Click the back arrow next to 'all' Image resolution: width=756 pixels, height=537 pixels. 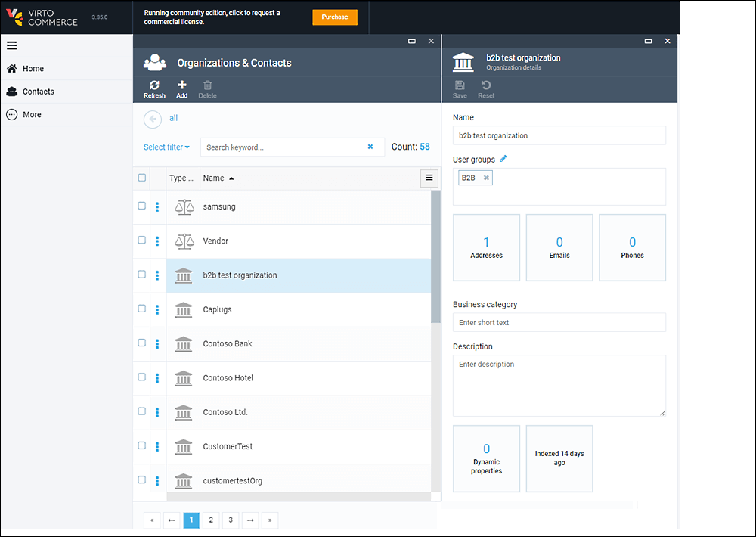click(x=153, y=119)
